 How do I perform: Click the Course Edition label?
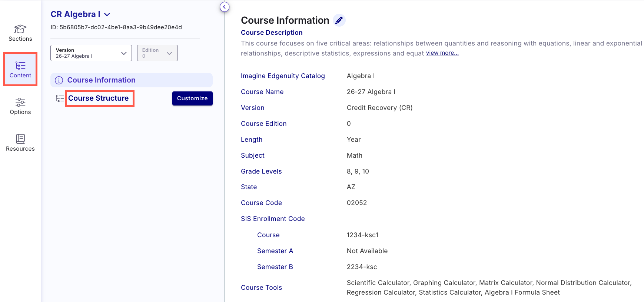(264, 124)
